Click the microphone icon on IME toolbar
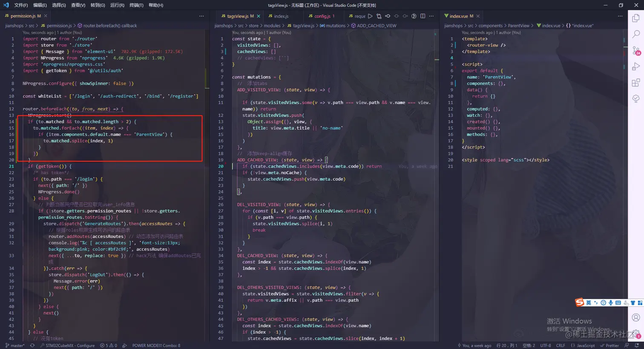Image resolution: width=644 pixels, height=349 pixels. tap(610, 303)
